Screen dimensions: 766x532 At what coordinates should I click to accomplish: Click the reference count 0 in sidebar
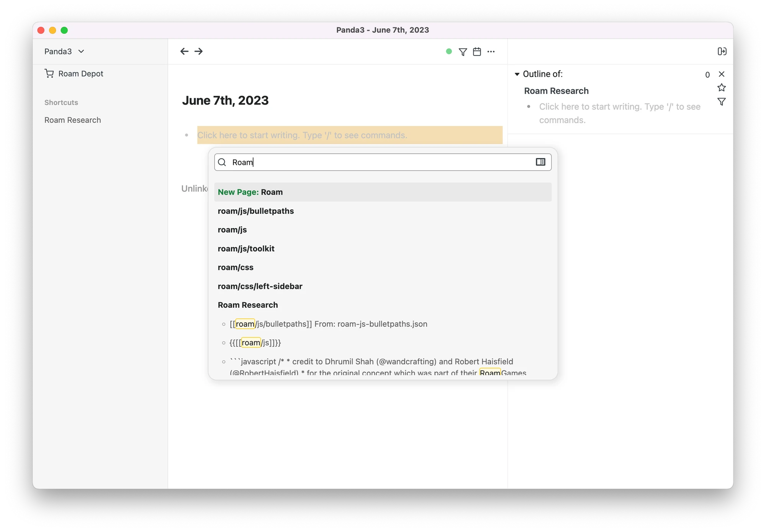click(x=707, y=75)
